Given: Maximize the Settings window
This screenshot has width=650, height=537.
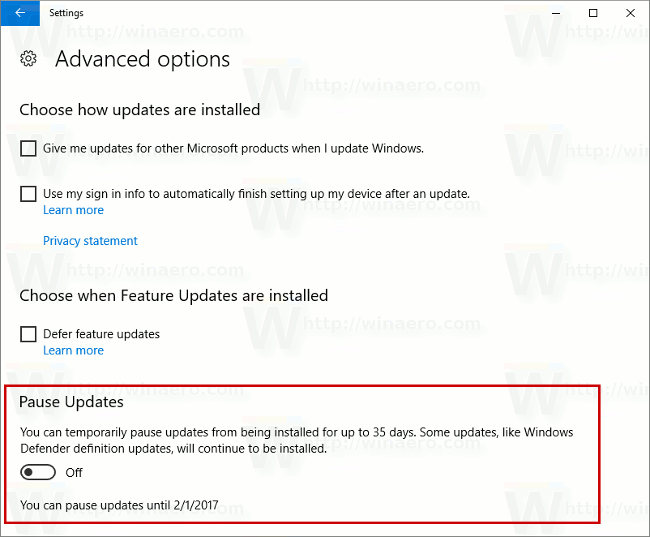Looking at the screenshot, I should click(x=593, y=13).
